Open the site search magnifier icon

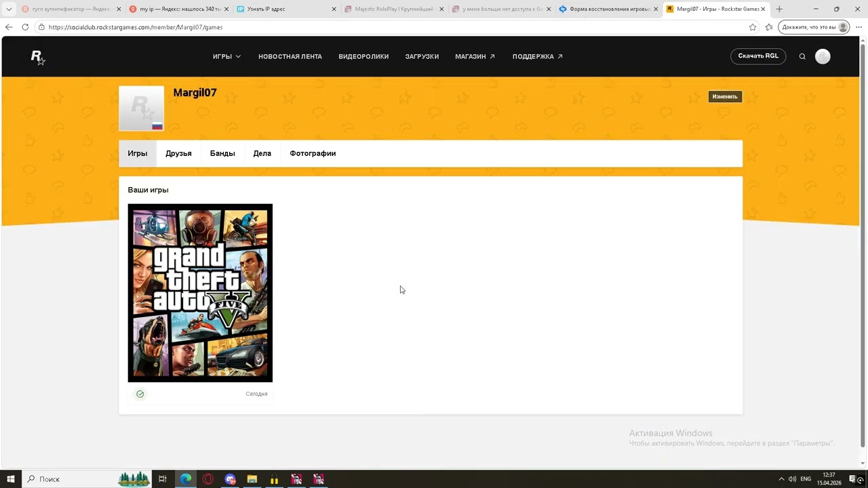point(802,56)
